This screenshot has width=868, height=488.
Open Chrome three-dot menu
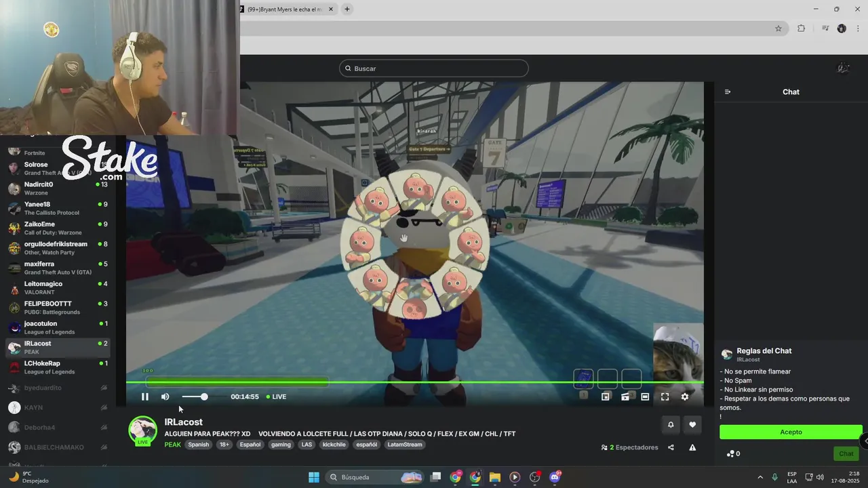coord(858,28)
